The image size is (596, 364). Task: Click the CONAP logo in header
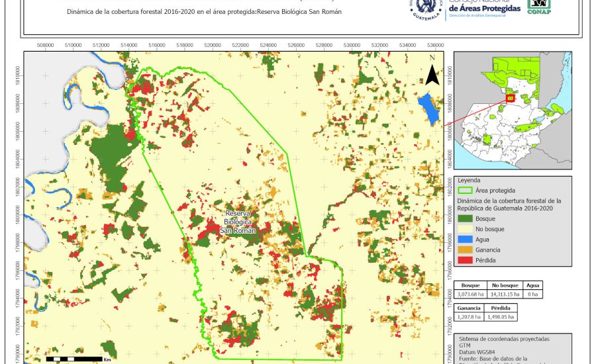pyautogui.click(x=540, y=7)
